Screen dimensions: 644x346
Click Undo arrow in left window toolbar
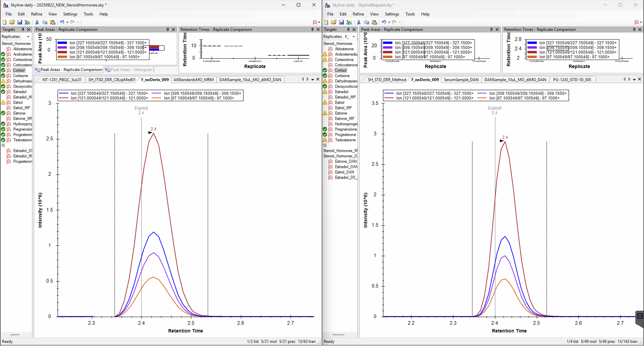[62, 22]
